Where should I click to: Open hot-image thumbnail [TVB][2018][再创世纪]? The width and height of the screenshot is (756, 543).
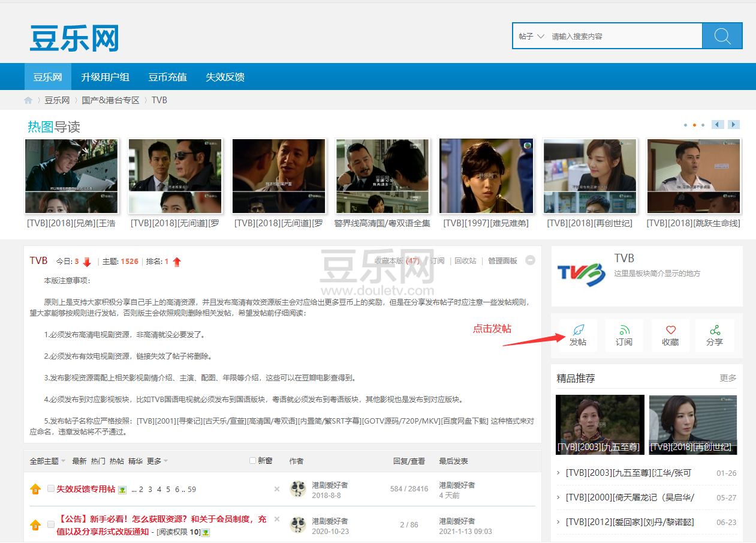pos(590,176)
